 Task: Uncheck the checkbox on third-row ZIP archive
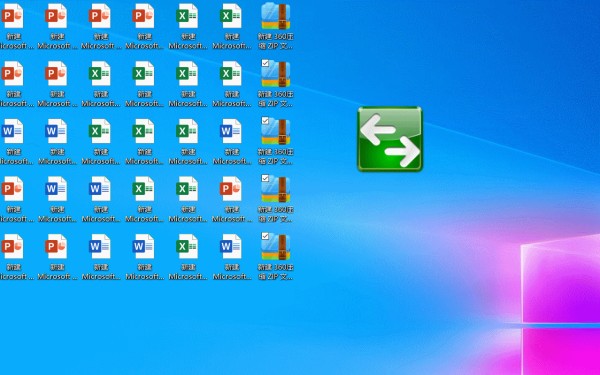[265, 121]
